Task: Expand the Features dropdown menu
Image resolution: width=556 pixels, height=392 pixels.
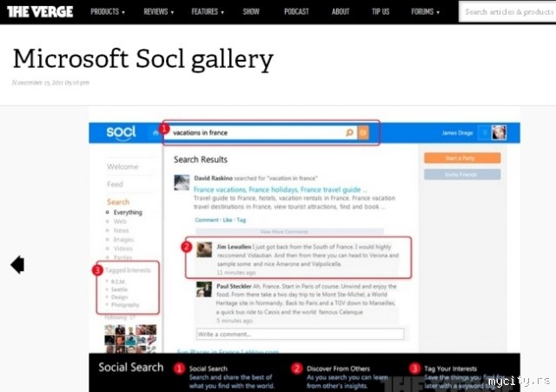Action: (208, 11)
